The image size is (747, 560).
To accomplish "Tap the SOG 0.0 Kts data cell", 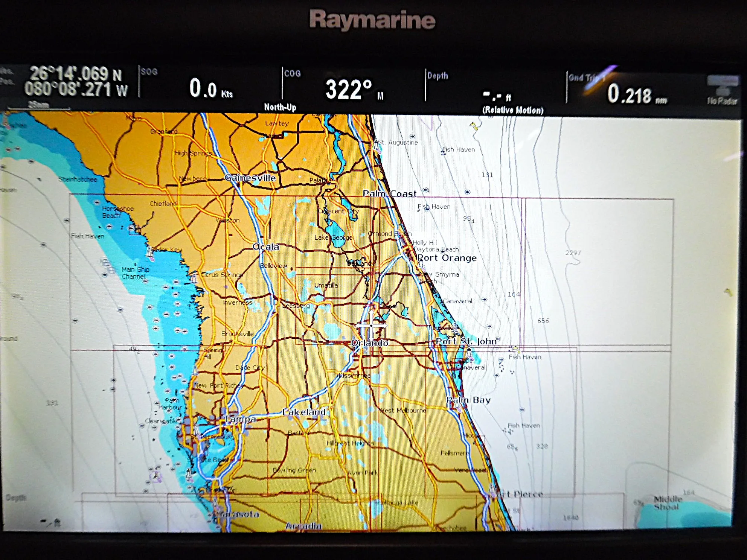I will pos(211,85).
